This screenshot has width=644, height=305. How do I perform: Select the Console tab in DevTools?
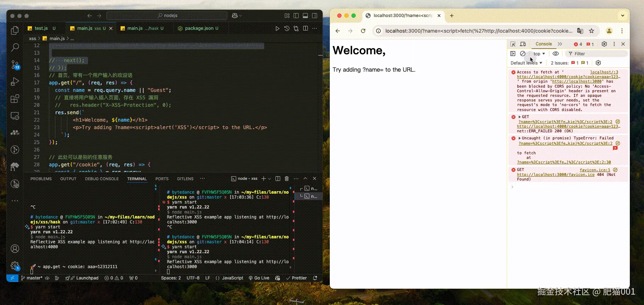point(544,44)
